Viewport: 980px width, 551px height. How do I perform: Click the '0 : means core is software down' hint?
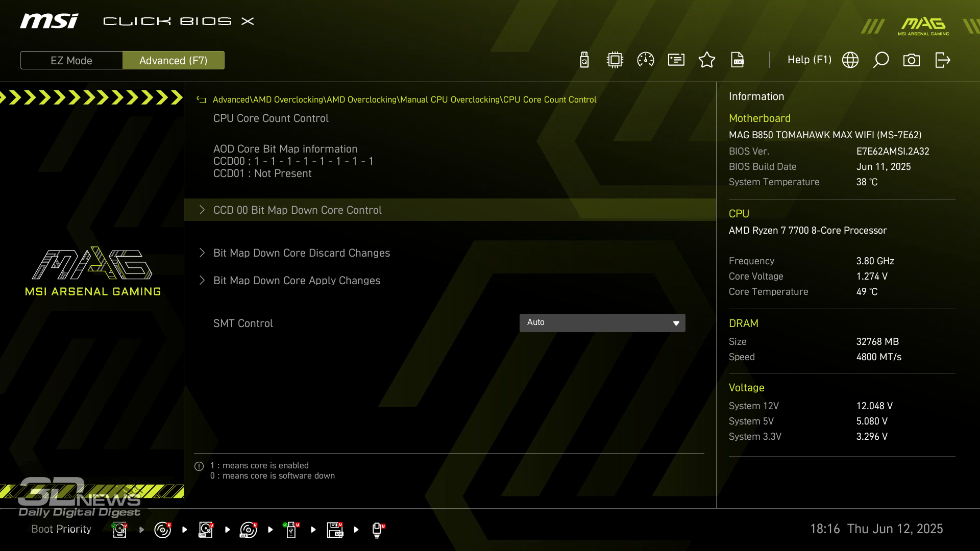coord(273,476)
